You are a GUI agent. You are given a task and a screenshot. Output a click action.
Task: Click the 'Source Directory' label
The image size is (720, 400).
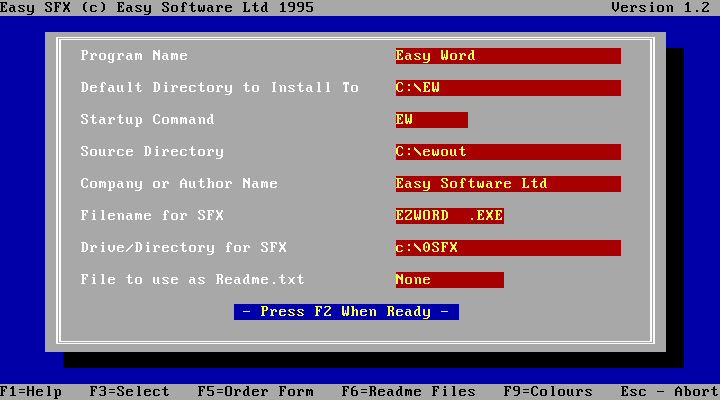click(152, 152)
